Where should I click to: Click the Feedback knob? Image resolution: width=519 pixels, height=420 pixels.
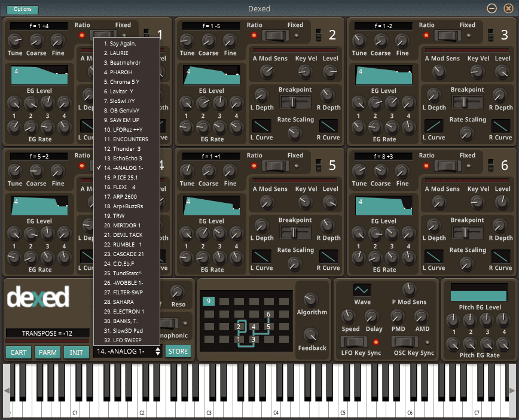coord(310,336)
